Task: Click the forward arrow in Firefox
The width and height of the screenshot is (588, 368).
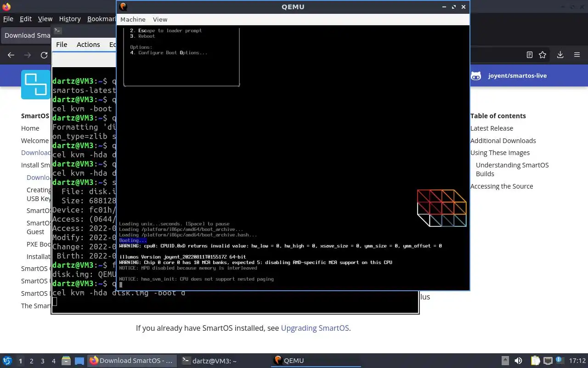Action: (x=28, y=55)
